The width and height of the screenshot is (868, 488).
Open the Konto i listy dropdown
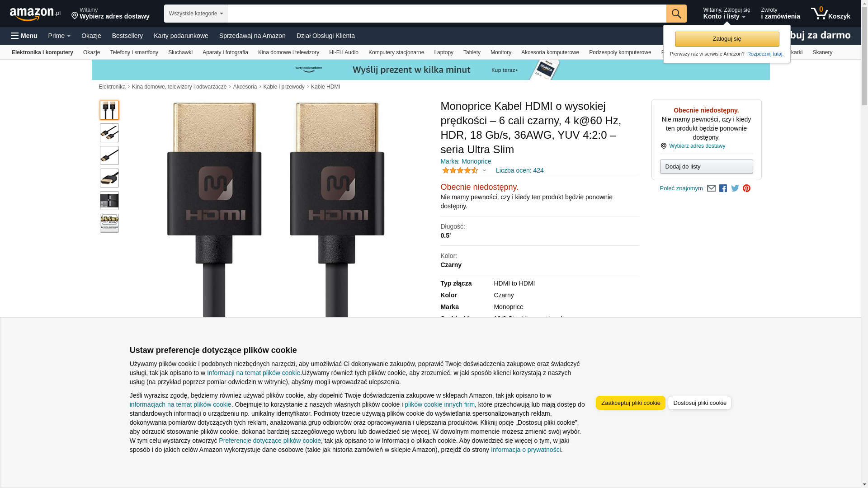pos(726,14)
